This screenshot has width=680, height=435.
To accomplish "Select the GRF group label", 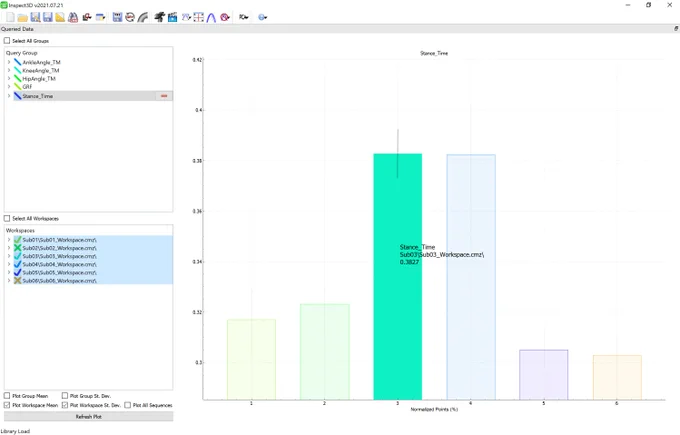I will pos(27,87).
